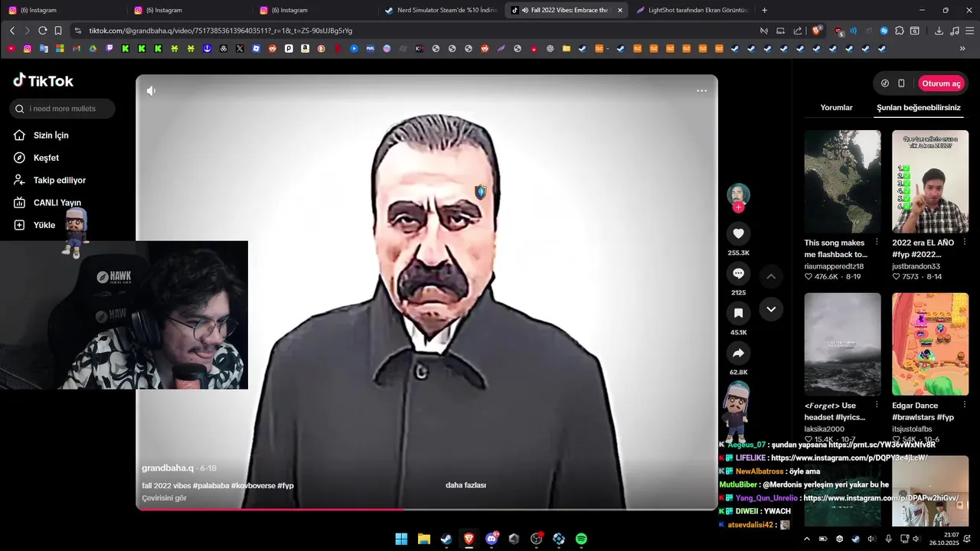The image size is (980, 551).
Task: Switch to the Yorumlar tab
Action: (836, 107)
